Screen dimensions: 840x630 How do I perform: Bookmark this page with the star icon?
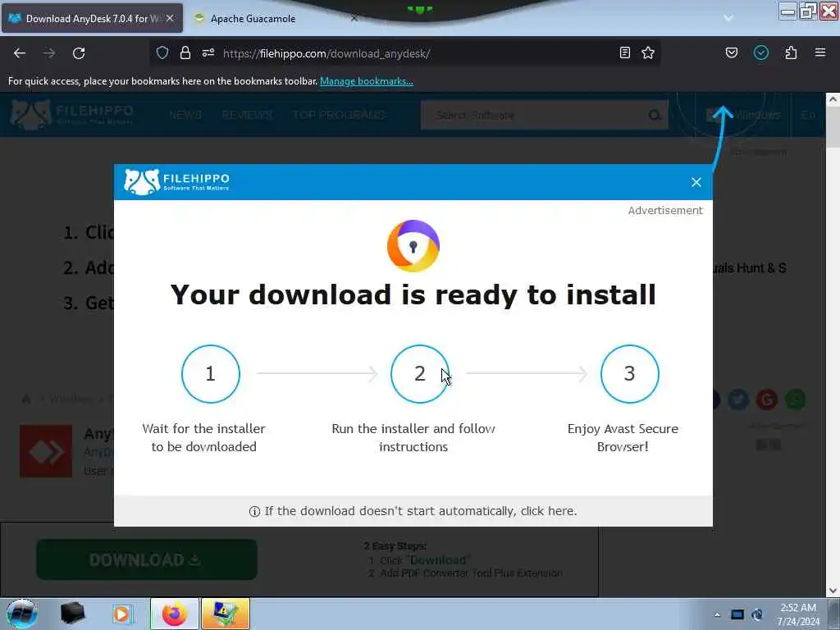tap(648, 52)
